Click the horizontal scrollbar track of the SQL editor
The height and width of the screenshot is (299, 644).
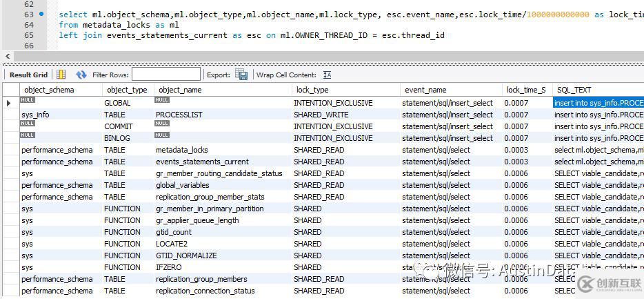coord(329,57)
